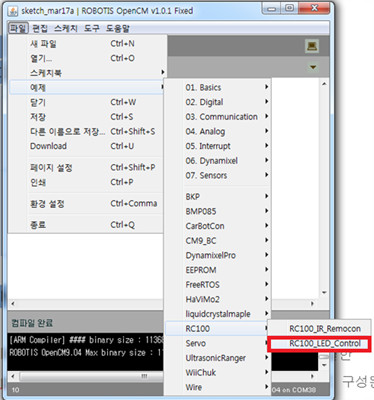This screenshot has height=400, width=374.
Task: Open the tab dropdown arrow
Action: [x=313, y=67]
